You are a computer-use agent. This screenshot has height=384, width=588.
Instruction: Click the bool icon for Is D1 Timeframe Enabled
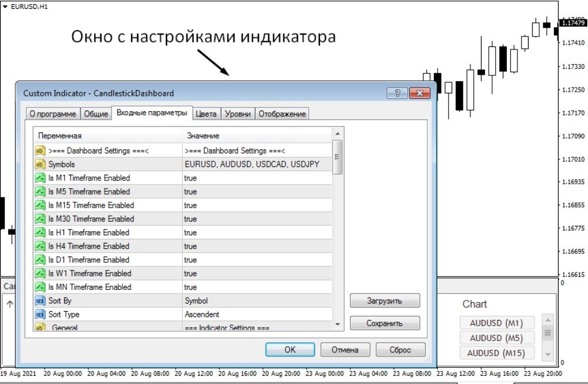click(40, 259)
